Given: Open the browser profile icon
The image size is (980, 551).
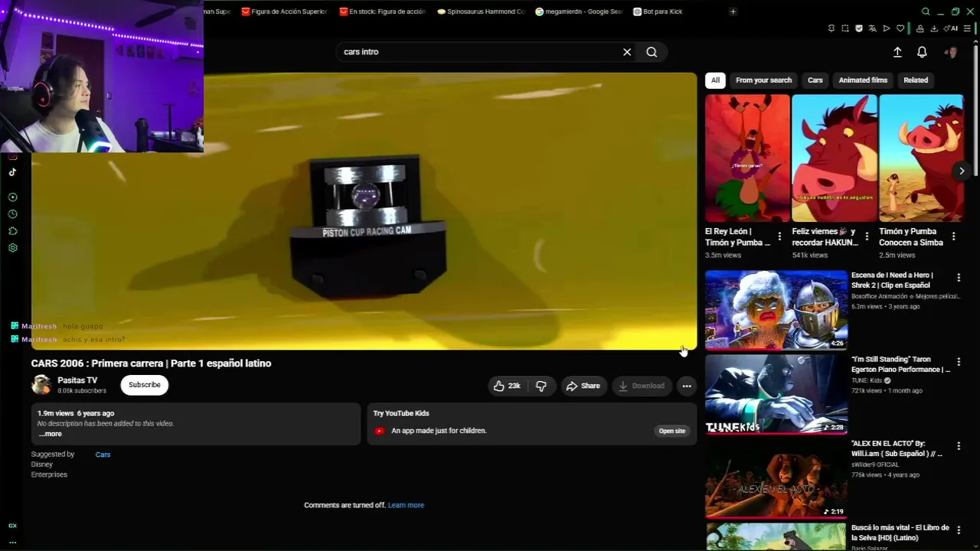Looking at the screenshot, I should [x=920, y=28].
